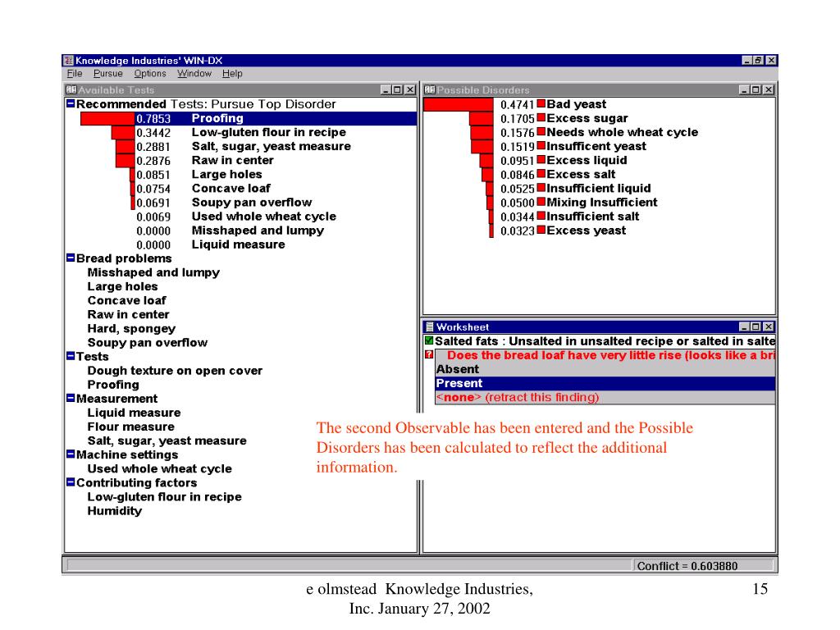Select recommended test Liquid measure
Viewport: 840px width, 630px height.
pyautogui.click(x=238, y=244)
